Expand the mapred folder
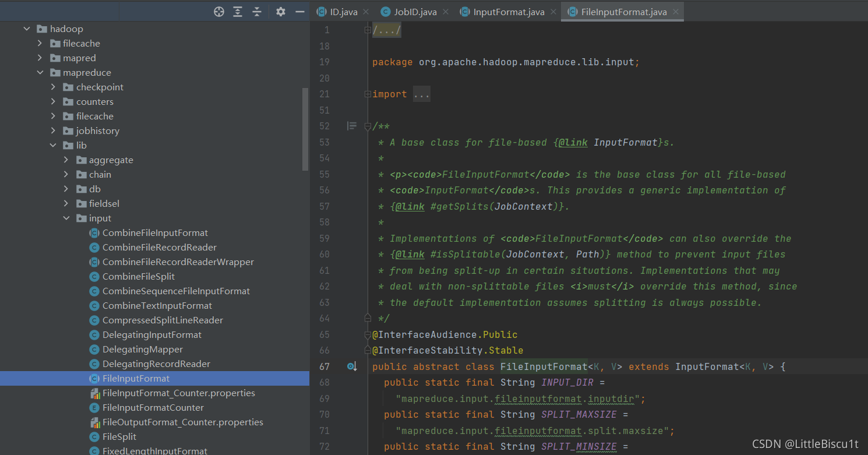Image resolution: width=868 pixels, height=455 pixels. pos(40,58)
